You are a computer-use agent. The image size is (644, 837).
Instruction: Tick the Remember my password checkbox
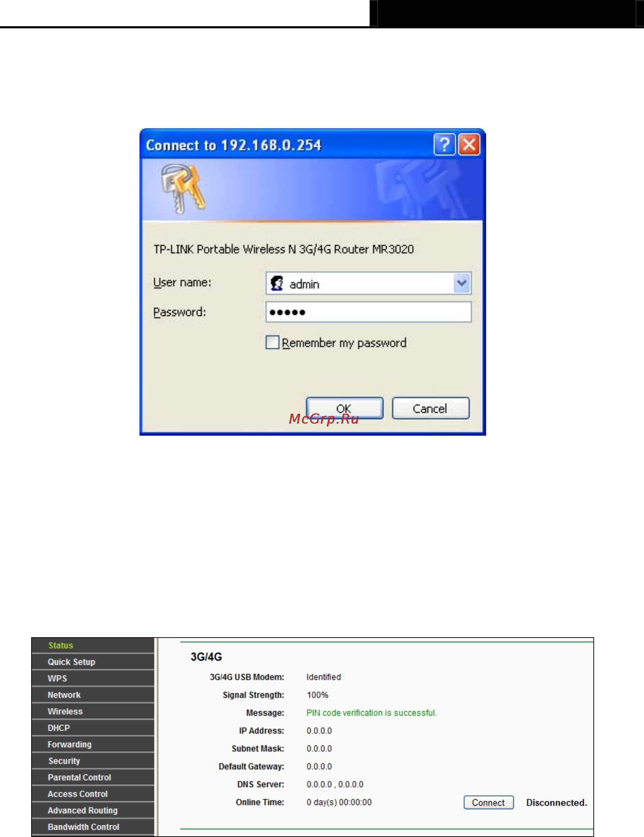pos(272,342)
